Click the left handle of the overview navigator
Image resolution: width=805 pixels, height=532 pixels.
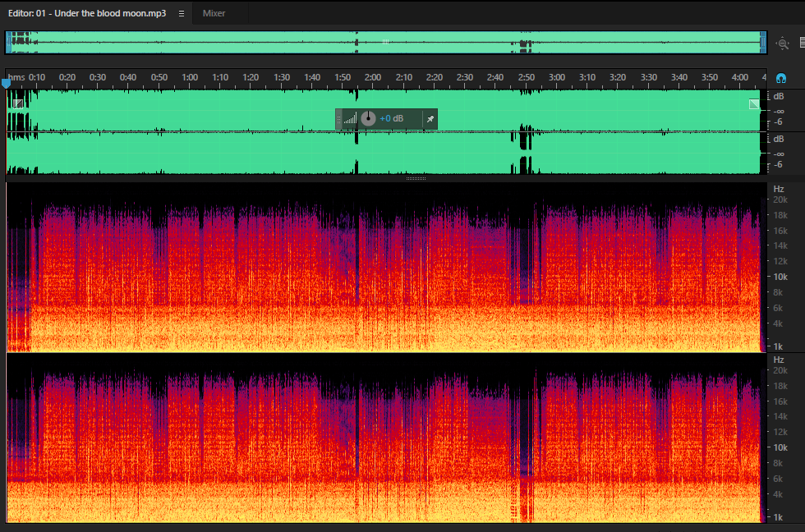pyautogui.click(x=8, y=42)
